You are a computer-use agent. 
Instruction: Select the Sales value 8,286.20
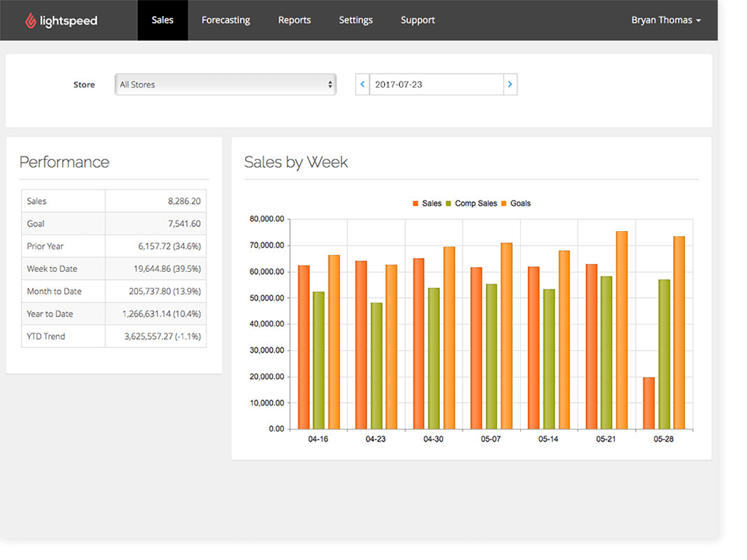[x=184, y=201]
